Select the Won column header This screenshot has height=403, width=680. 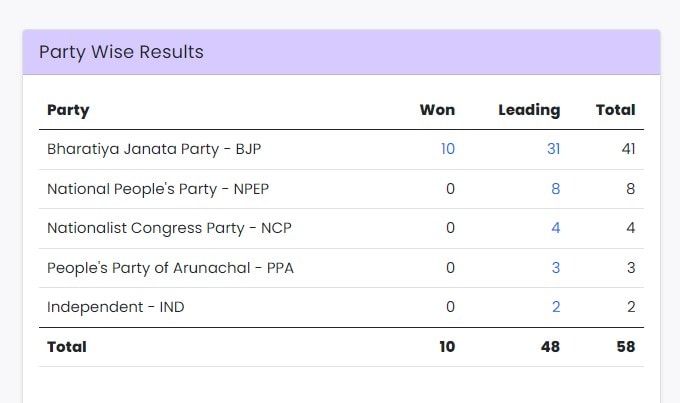437,110
